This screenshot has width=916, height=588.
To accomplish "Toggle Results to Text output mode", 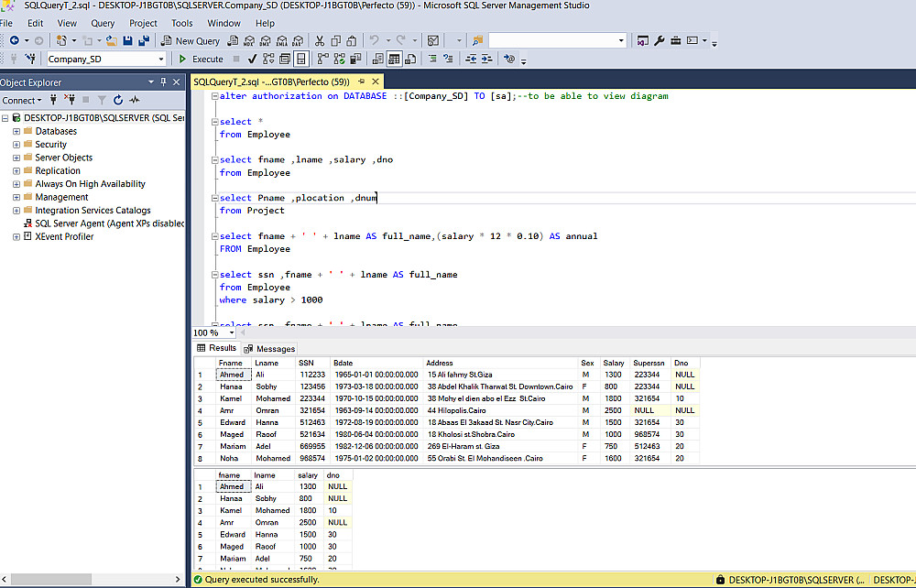I will point(378,59).
